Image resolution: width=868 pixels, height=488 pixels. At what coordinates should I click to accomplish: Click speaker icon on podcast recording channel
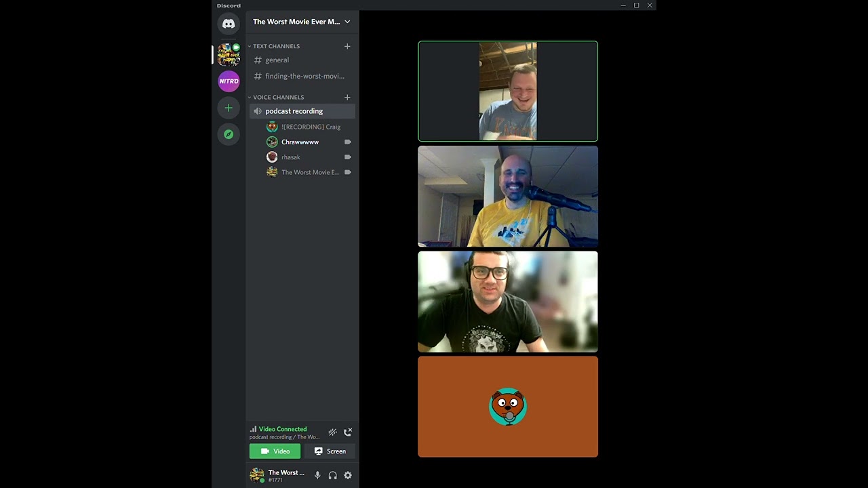click(258, 111)
